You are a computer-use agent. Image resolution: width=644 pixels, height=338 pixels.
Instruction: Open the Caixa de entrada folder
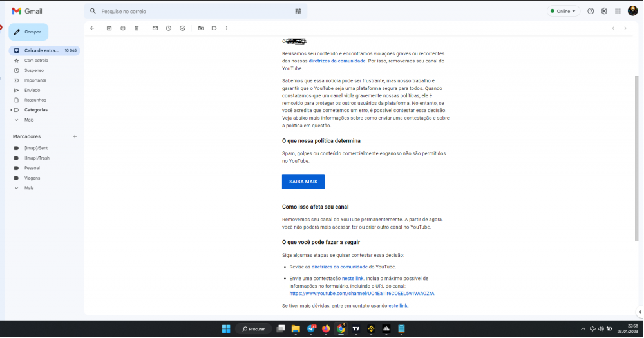click(x=44, y=50)
